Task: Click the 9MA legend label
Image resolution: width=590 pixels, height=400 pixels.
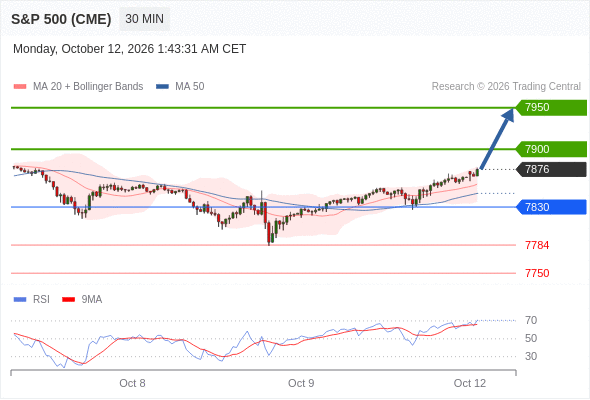Action: point(92,300)
